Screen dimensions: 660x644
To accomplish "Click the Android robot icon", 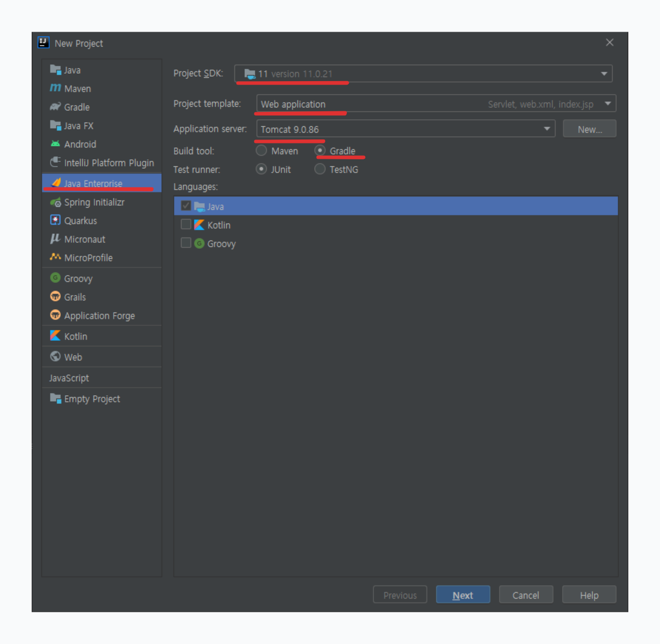I will 55,144.
